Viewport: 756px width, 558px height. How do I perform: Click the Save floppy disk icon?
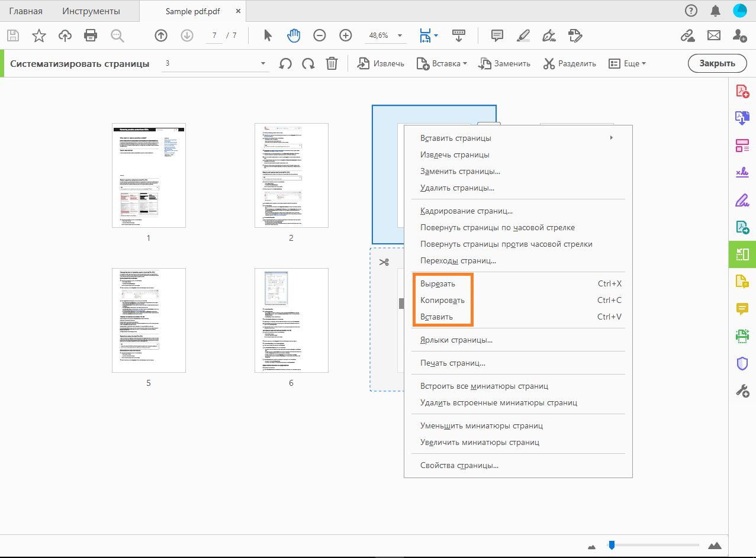pos(13,36)
